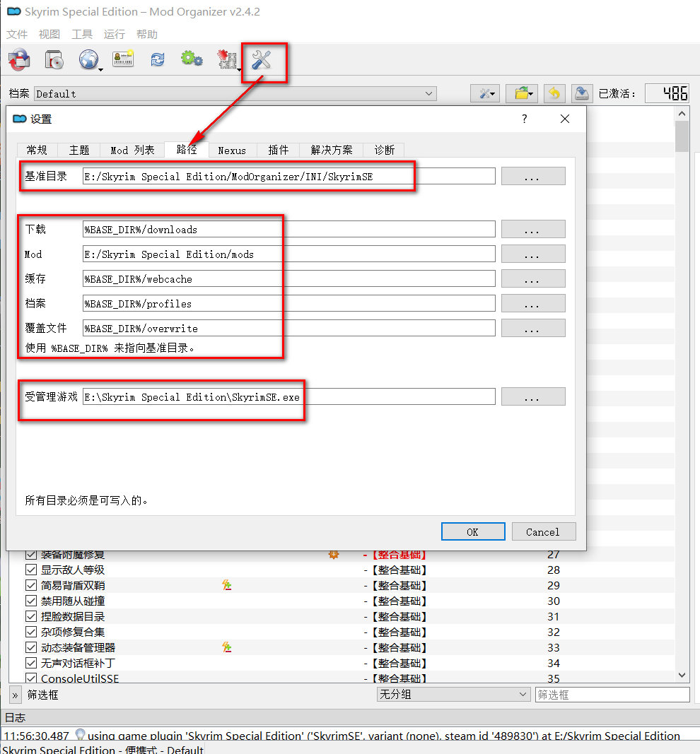The height and width of the screenshot is (754, 700).
Task: Open the 无分组 grouping dropdown
Action: pos(453,695)
